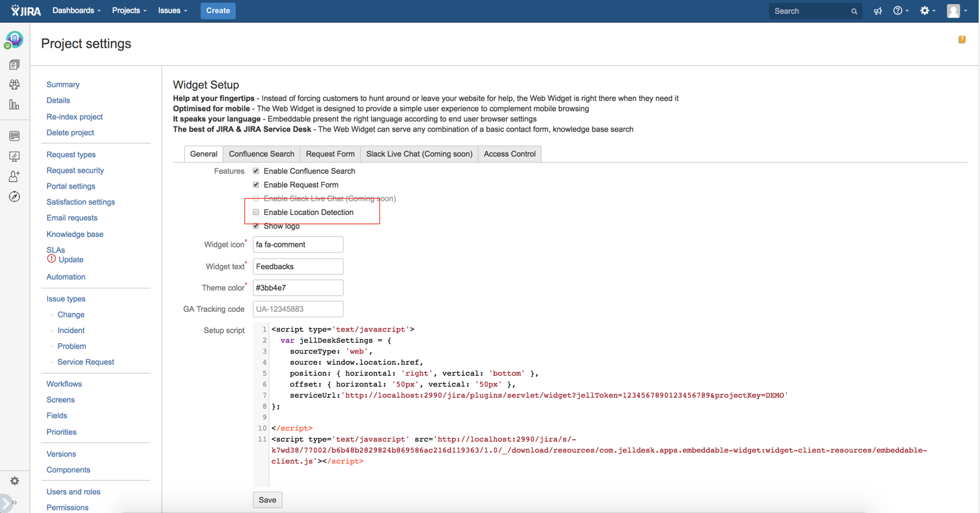Switch to the Access Control tab
Viewport: 980px width, 513px height.
coord(509,154)
